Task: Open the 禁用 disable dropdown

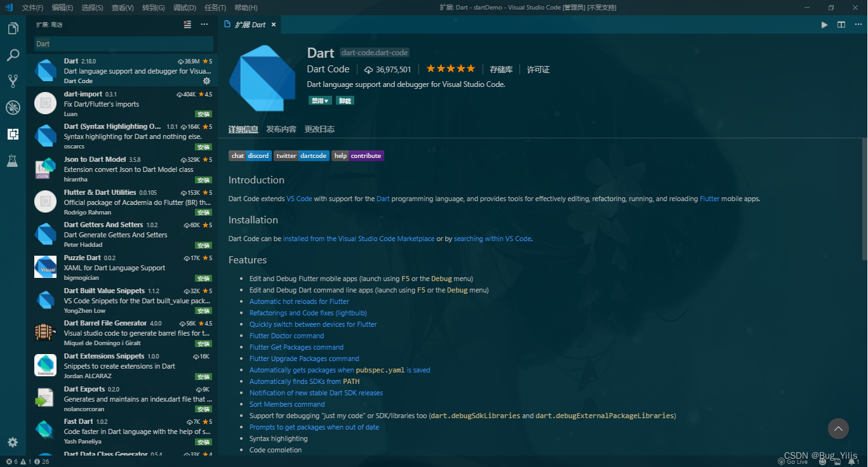Action: coord(320,100)
